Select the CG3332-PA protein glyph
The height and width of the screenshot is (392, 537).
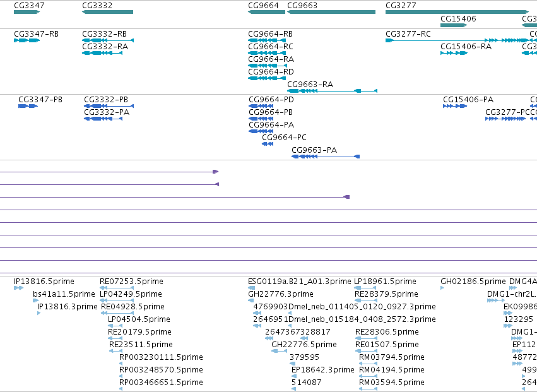point(103,119)
